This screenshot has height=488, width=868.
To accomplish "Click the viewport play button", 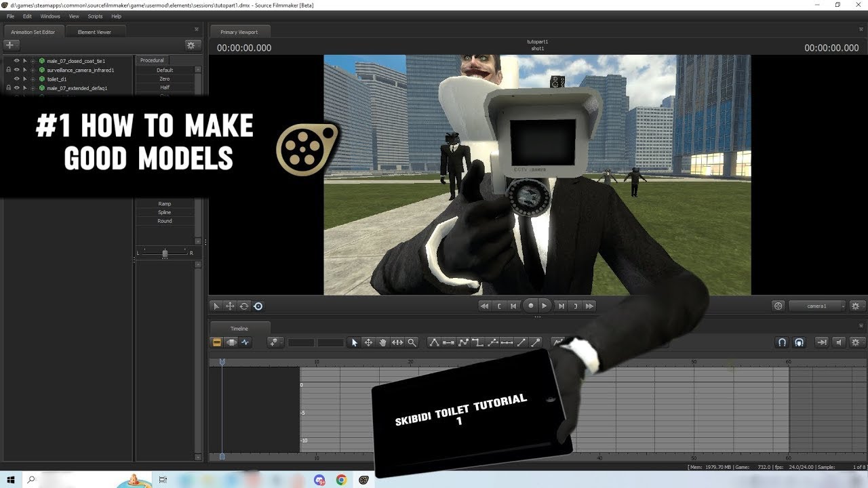I will (545, 306).
